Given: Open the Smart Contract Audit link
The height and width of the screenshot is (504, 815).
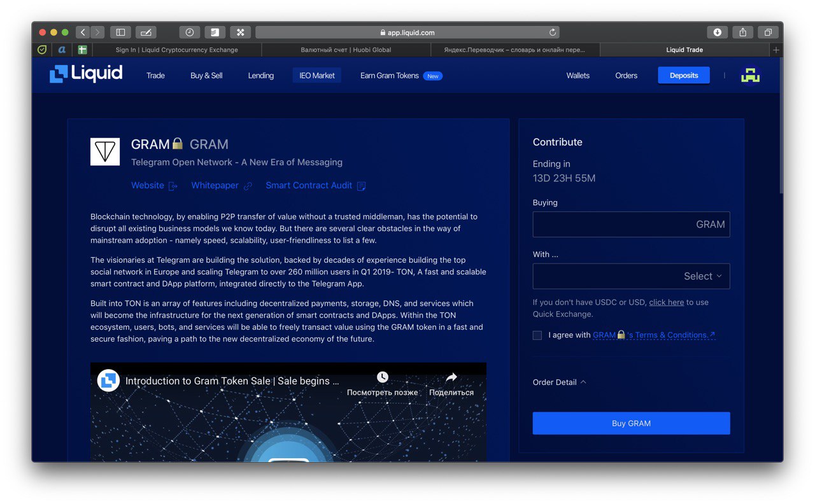Looking at the screenshot, I should tap(316, 185).
